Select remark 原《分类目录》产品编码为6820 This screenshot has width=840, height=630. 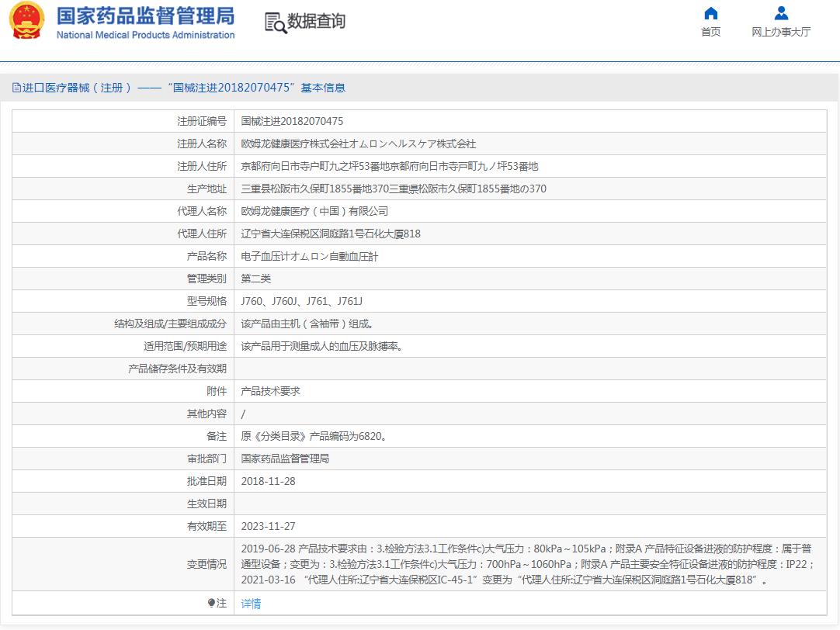(314, 436)
